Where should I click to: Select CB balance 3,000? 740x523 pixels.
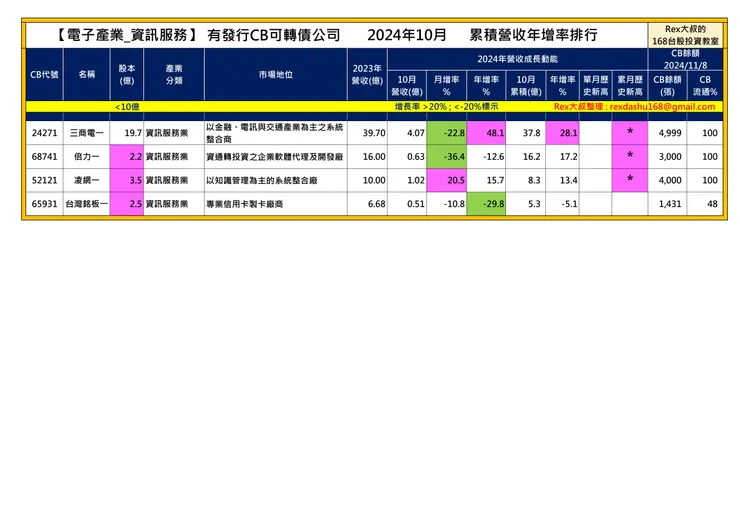coord(670,157)
